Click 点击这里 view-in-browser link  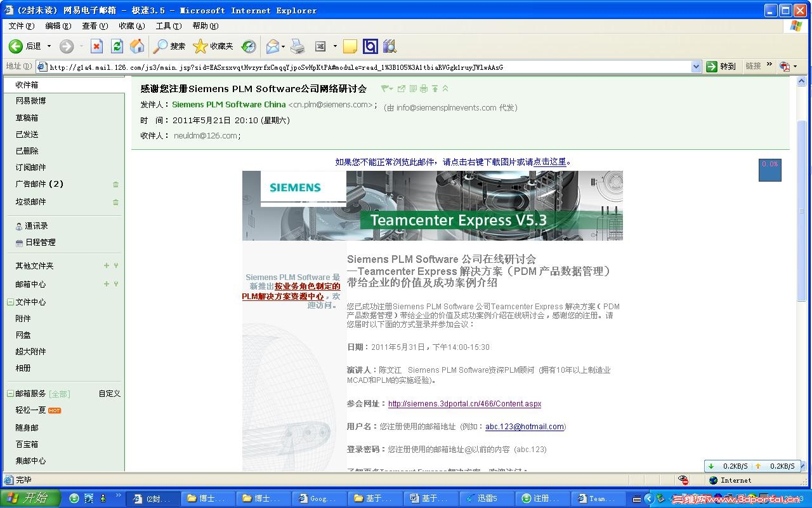point(549,162)
